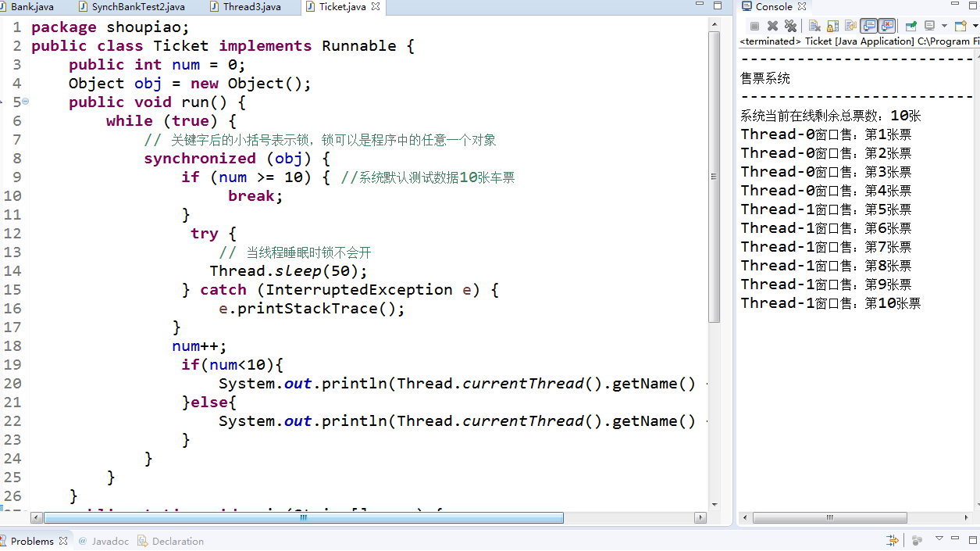980x551 pixels.
Task: Click editor vertical scrollbar up arrow
Action: 714,25
